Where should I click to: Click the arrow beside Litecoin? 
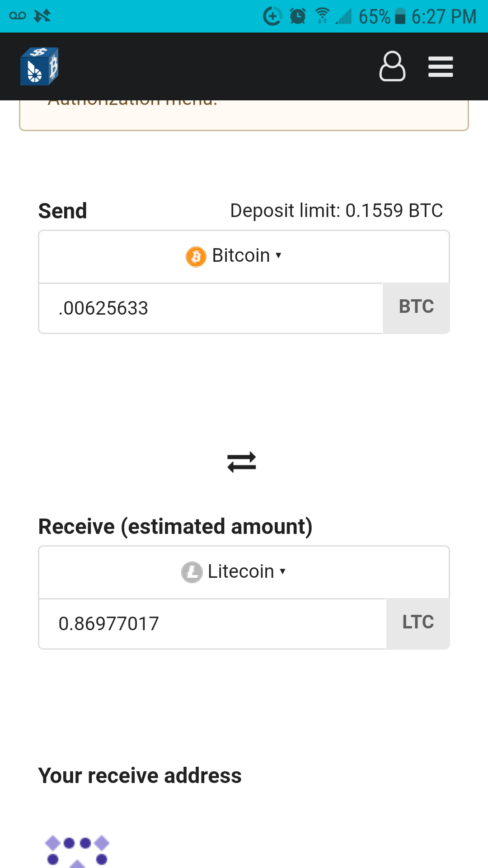[x=283, y=571]
